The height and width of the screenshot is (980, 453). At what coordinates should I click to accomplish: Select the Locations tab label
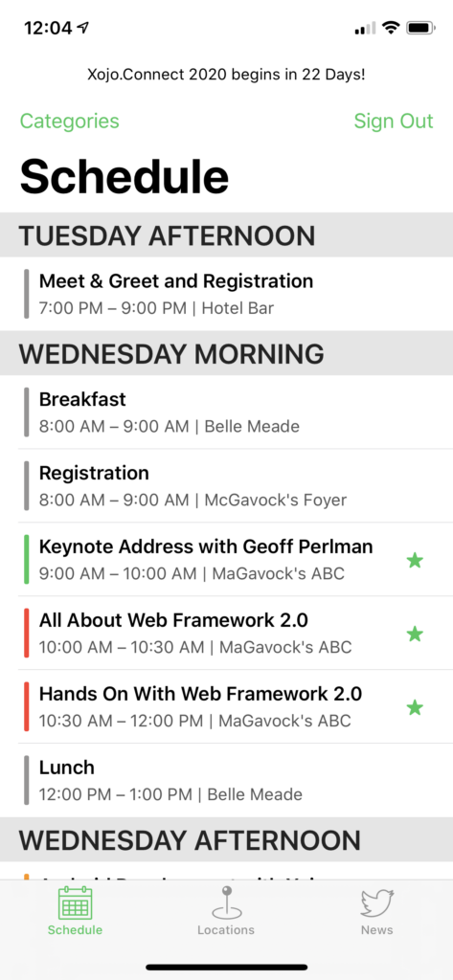226,930
